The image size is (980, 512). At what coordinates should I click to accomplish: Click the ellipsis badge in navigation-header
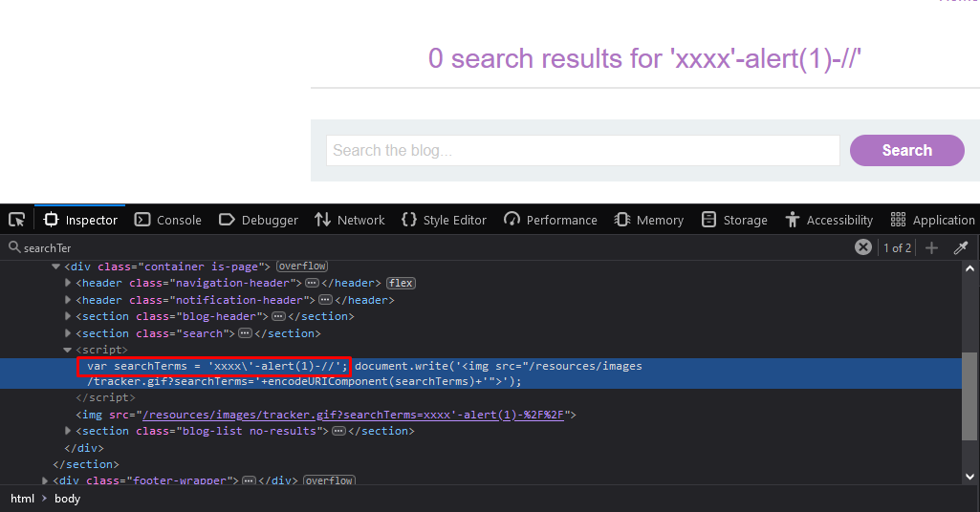coord(312,283)
